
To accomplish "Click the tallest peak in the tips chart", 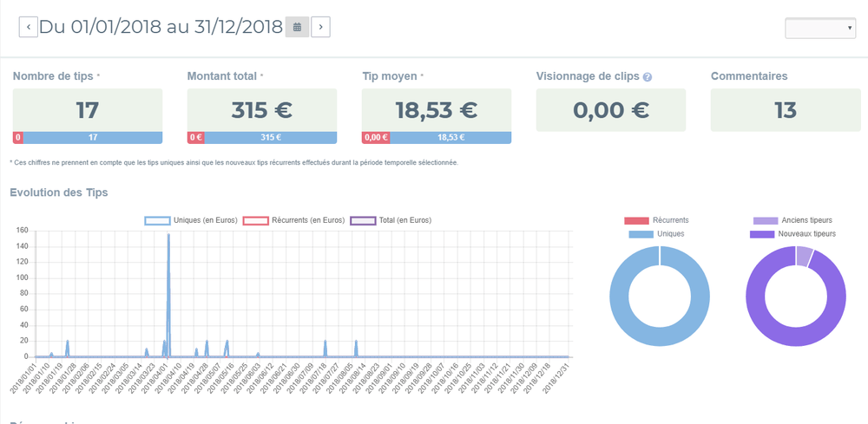I will pos(168,238).
